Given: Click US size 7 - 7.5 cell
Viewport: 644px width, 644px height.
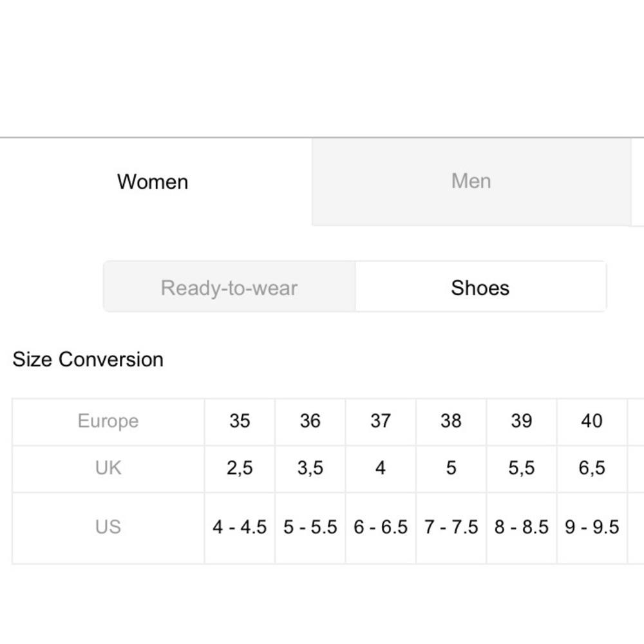Looking at the screenshot, I should [x=451, y=527].
